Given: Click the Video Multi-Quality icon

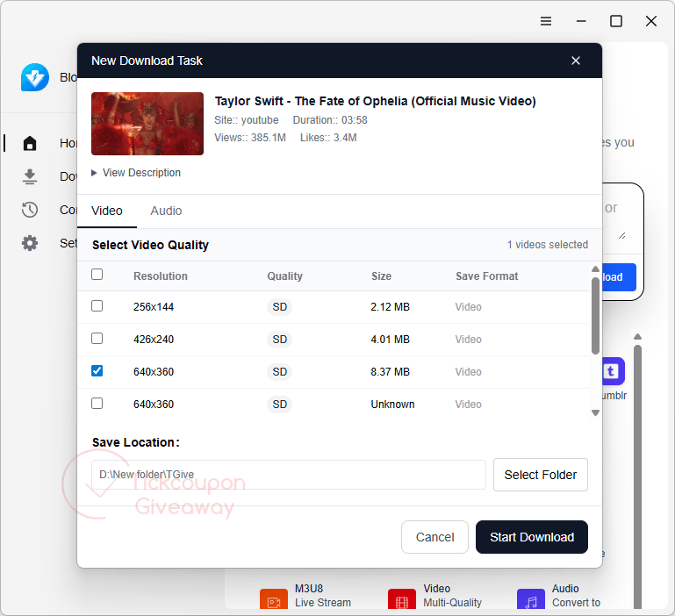Looking at the screenshot, I should [402, 599].
